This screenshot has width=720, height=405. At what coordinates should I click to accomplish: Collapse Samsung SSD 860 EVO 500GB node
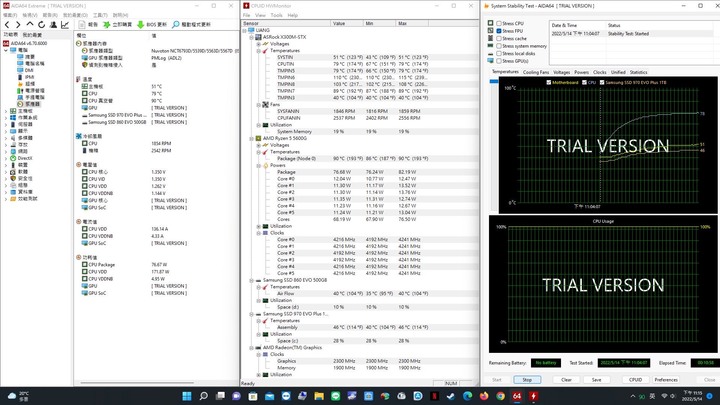click(252, 280)
